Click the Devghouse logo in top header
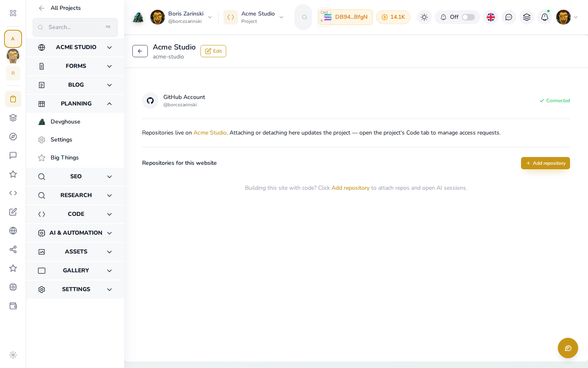 (x=138, y=17)
